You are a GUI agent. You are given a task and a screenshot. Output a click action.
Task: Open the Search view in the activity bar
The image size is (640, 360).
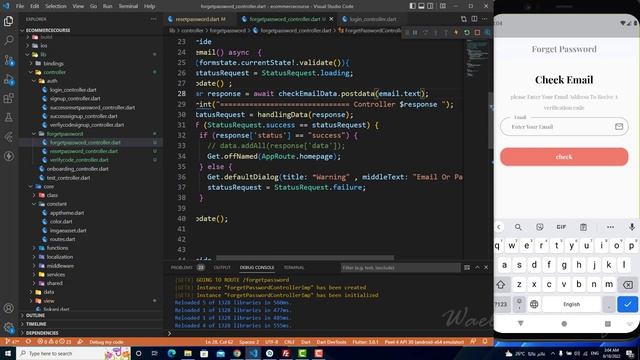point(9,40)
